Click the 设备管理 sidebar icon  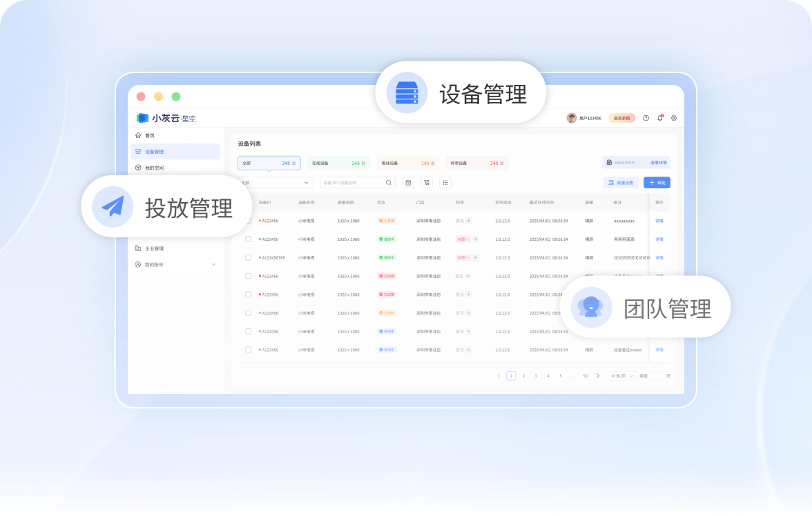(138, 150)
